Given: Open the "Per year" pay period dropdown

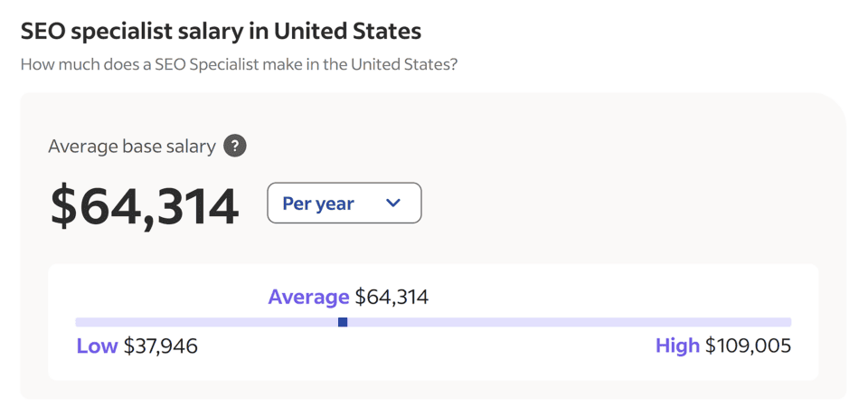Looking at the screenshot, I should (x=344, y=203).
